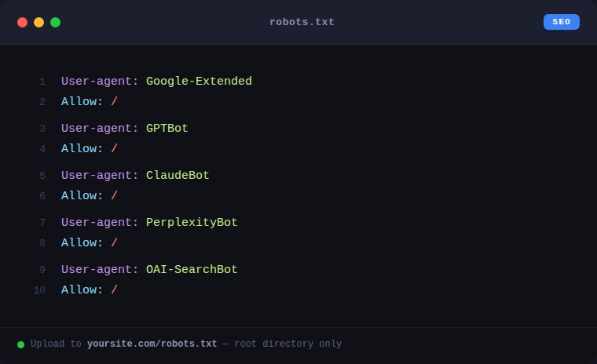Click the green status dot in footer
The width and height of the screenshot is (597, 364).
(x=21, y=344)
